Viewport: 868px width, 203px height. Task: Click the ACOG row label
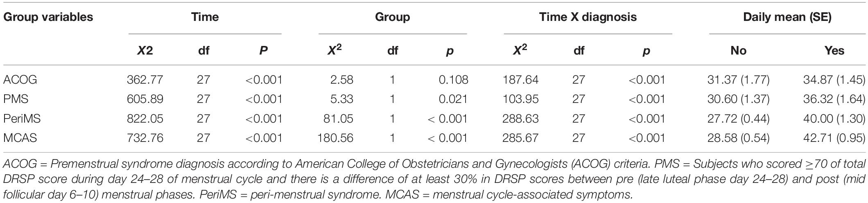(x=20, y=80)
